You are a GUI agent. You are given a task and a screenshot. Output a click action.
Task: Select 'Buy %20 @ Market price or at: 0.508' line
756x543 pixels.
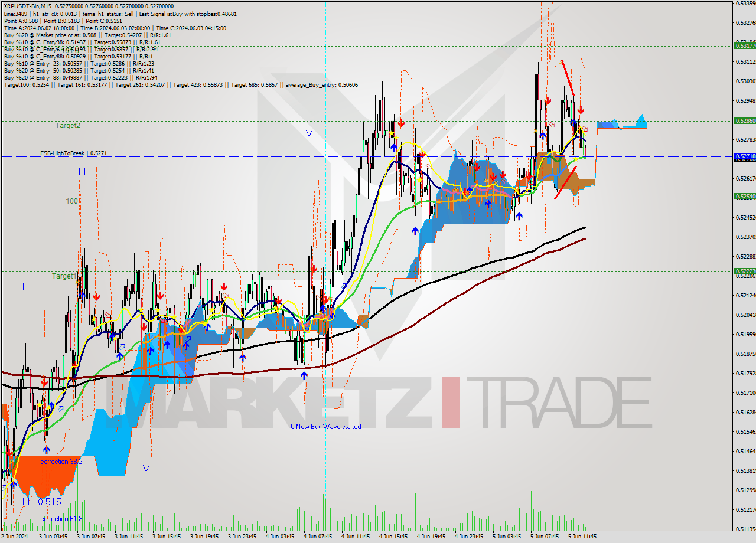coord(87,35)
